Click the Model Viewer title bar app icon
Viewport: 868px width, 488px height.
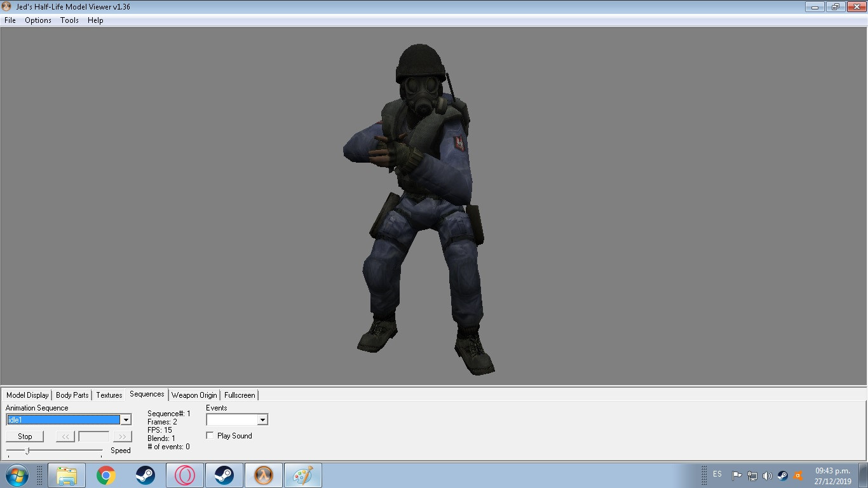7,6
